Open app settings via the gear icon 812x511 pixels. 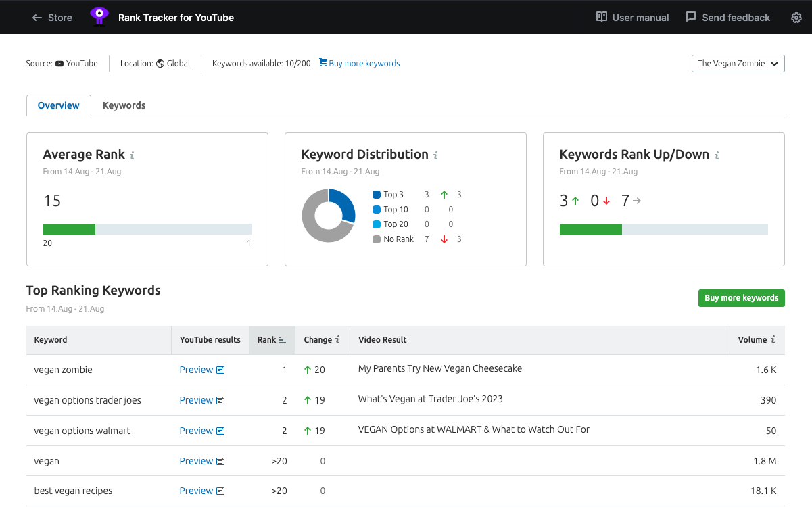tap(796, 18)
